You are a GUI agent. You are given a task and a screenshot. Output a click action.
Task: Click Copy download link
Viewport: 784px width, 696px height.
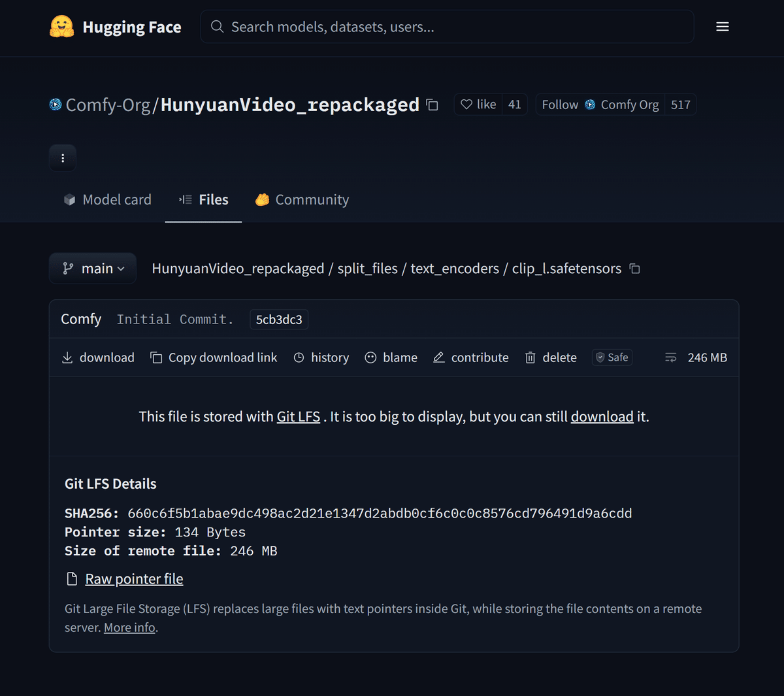coord(214,357)
